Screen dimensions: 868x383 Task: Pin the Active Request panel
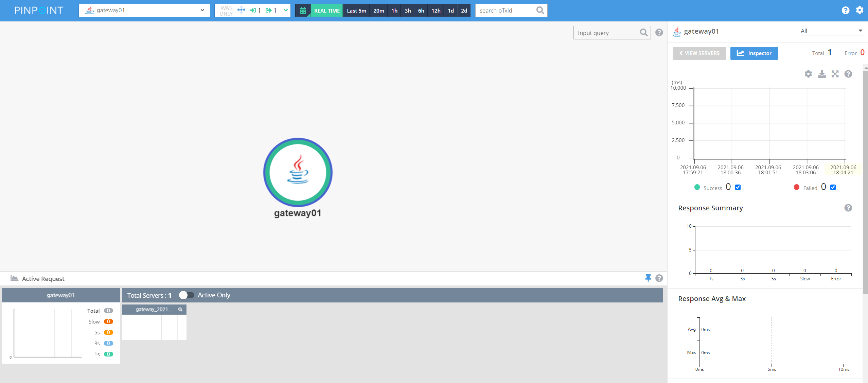click(648, 278)
